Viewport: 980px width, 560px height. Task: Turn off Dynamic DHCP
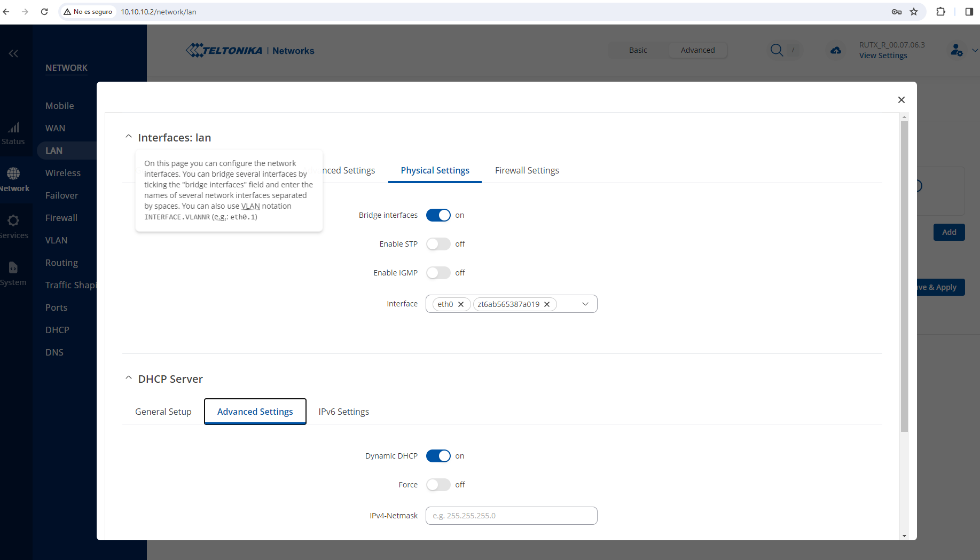pos(438,456)
